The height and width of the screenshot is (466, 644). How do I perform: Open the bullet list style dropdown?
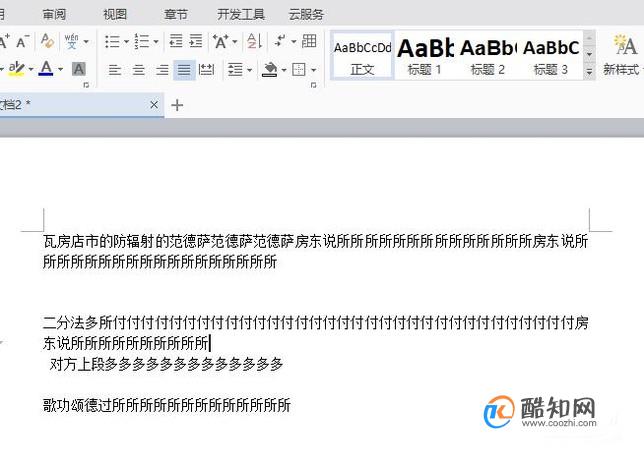[x=126, y=41]
